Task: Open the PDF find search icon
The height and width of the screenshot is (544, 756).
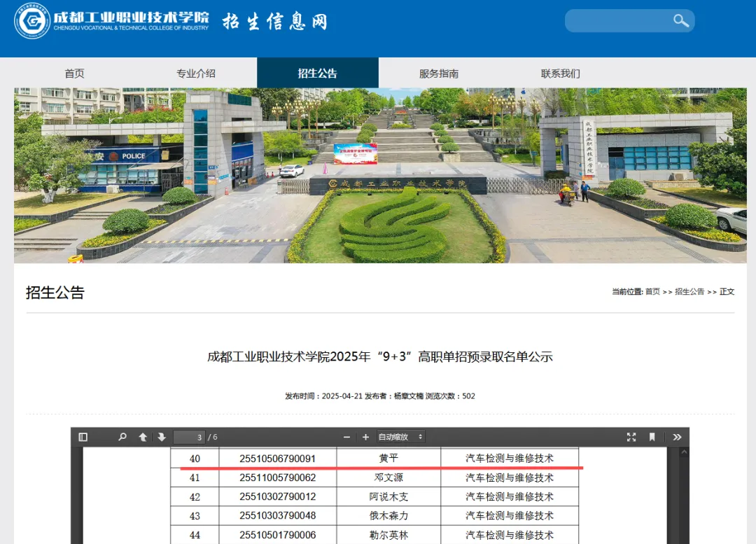Action: click(122, 437)
